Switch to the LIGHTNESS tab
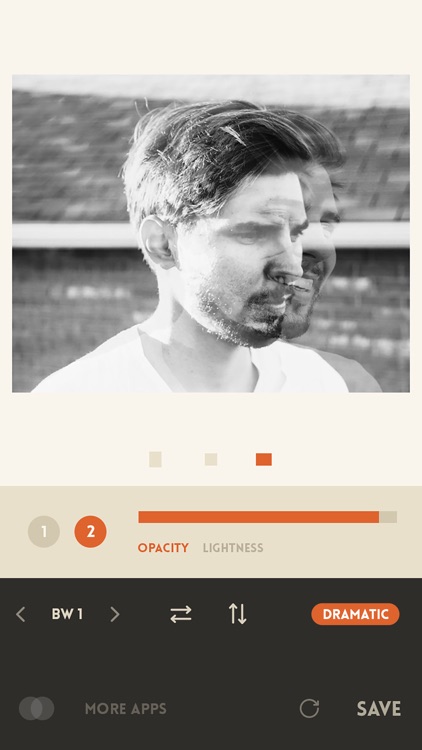This screenshot has width=422, height=750. pos(233,548)
